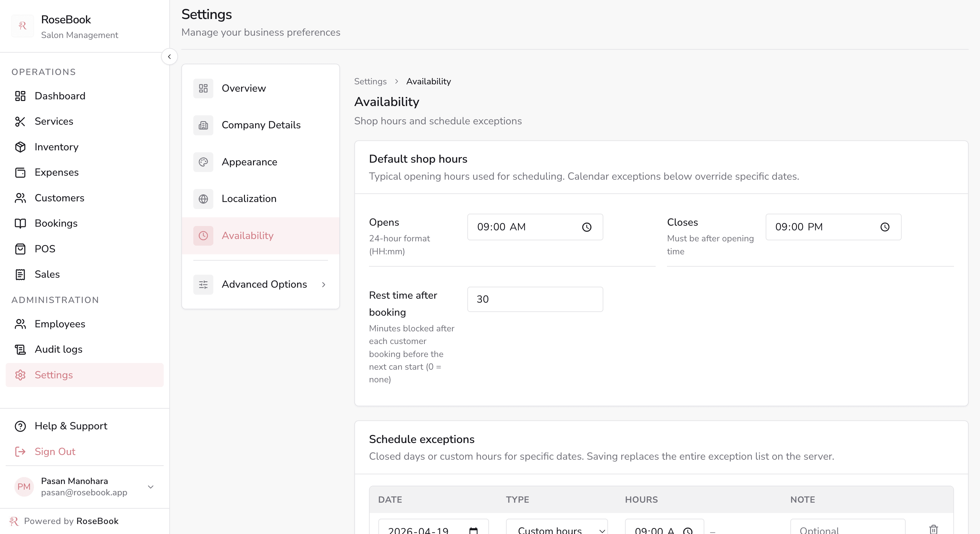Click the Inventory box icon
The image size is (980, 534).
[20, 147]
